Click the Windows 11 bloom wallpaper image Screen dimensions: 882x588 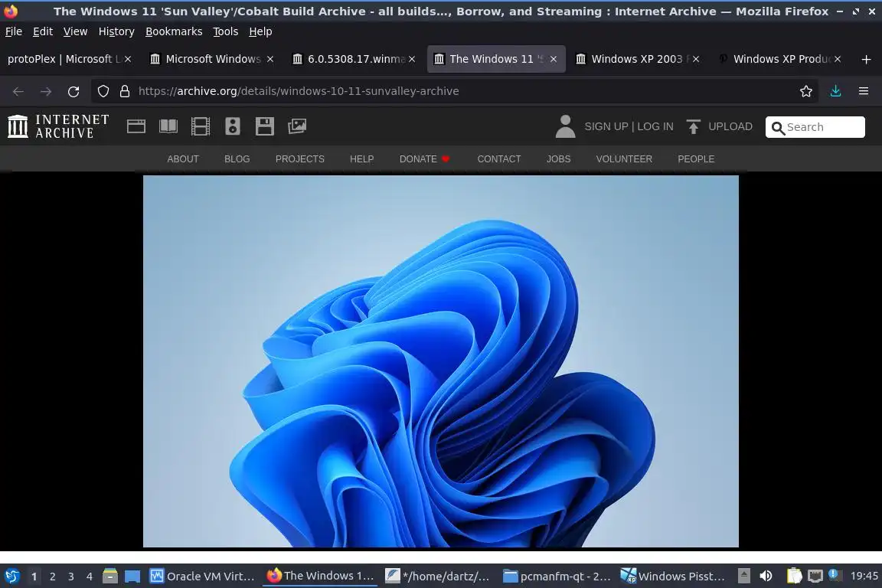pyautogui.click(x=440, y=361)
